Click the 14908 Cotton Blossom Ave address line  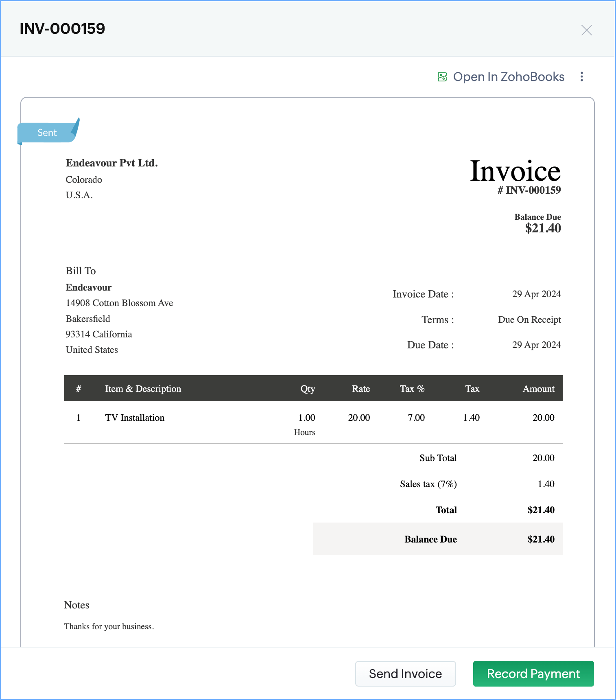click(120, 303)
